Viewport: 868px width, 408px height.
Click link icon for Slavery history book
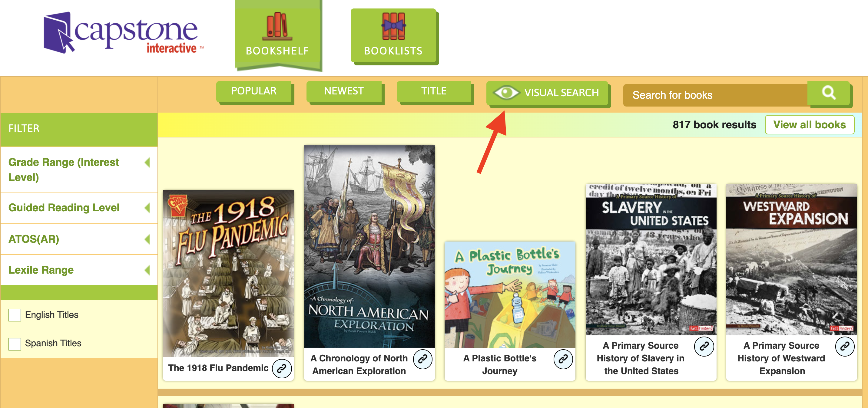coord(704,346)
